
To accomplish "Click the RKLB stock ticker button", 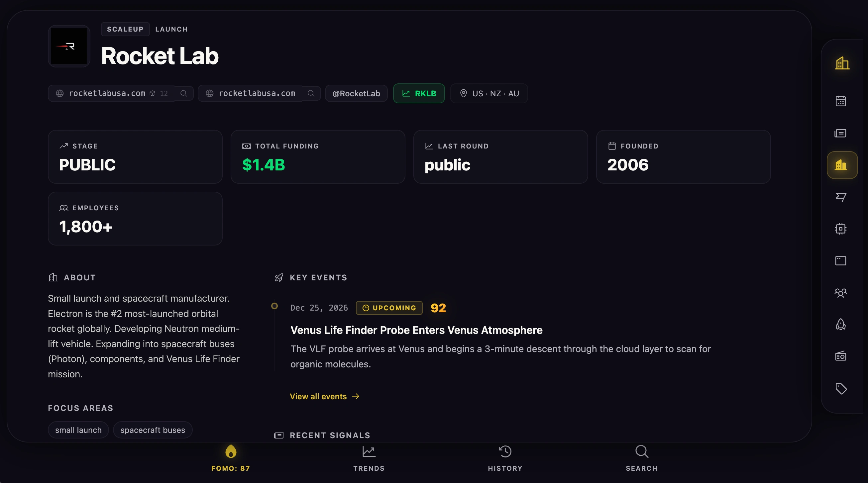I will 418,93.
